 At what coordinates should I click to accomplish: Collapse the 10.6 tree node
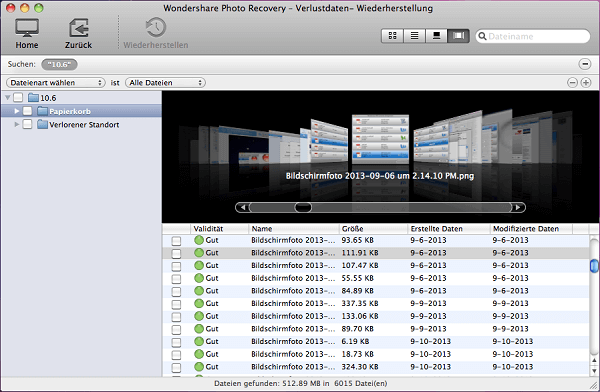(x=7, y=98)
